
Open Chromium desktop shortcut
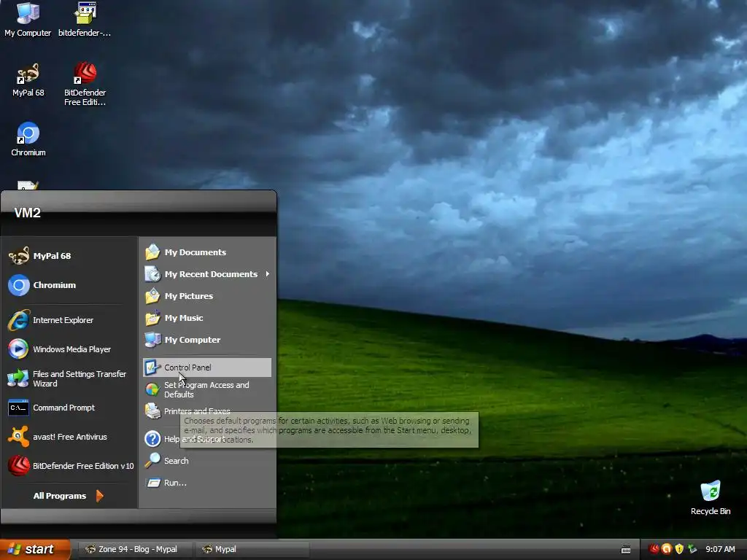tap(28, 139)
